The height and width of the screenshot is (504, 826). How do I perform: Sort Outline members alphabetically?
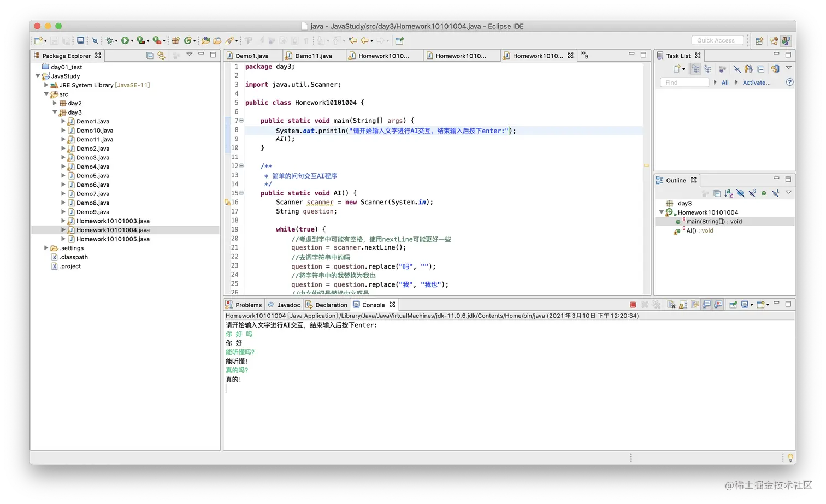729,193
